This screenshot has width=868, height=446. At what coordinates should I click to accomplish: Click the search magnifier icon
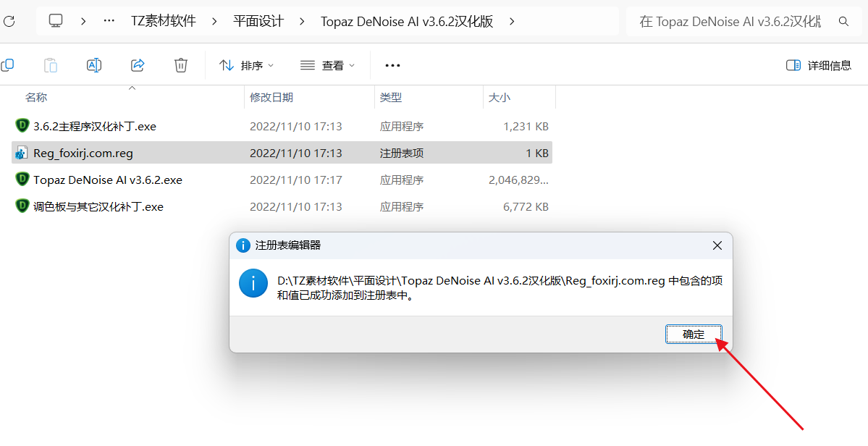pos(843,22)
